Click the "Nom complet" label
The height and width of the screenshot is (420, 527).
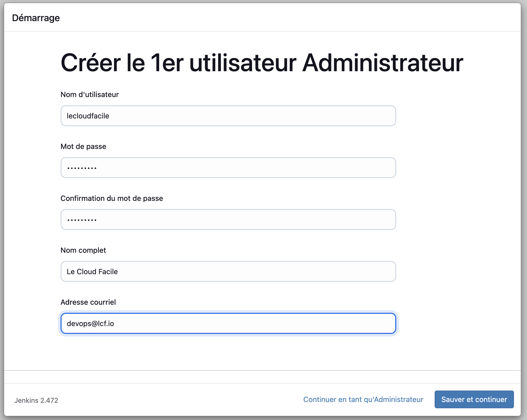[x=83, y=250]
